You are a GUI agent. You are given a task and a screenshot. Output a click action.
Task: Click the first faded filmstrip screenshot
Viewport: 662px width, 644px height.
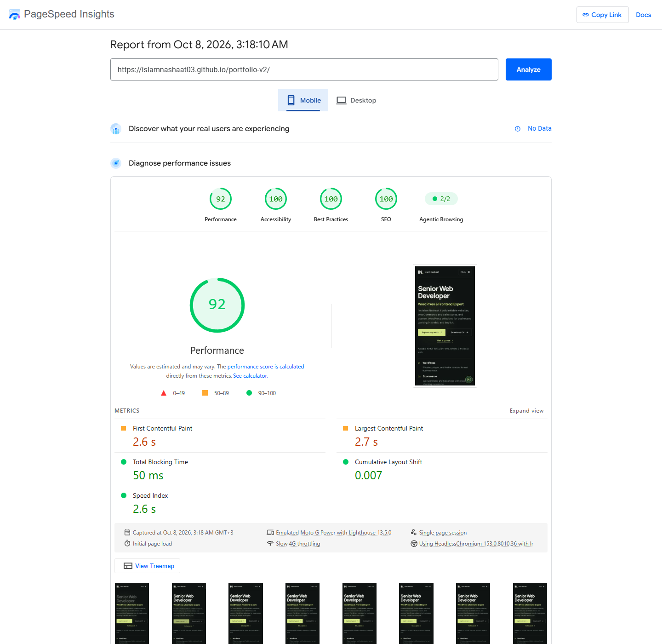coord(132,614)
